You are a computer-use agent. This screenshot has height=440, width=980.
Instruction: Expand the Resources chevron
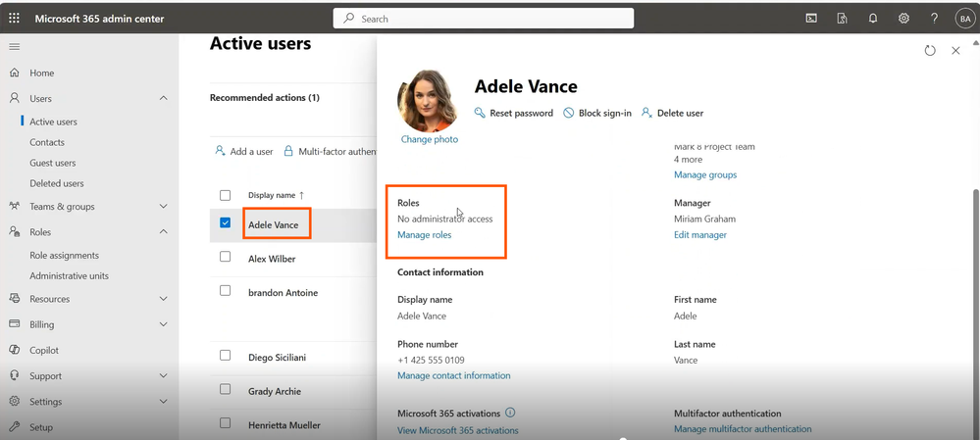coord(164,299)
